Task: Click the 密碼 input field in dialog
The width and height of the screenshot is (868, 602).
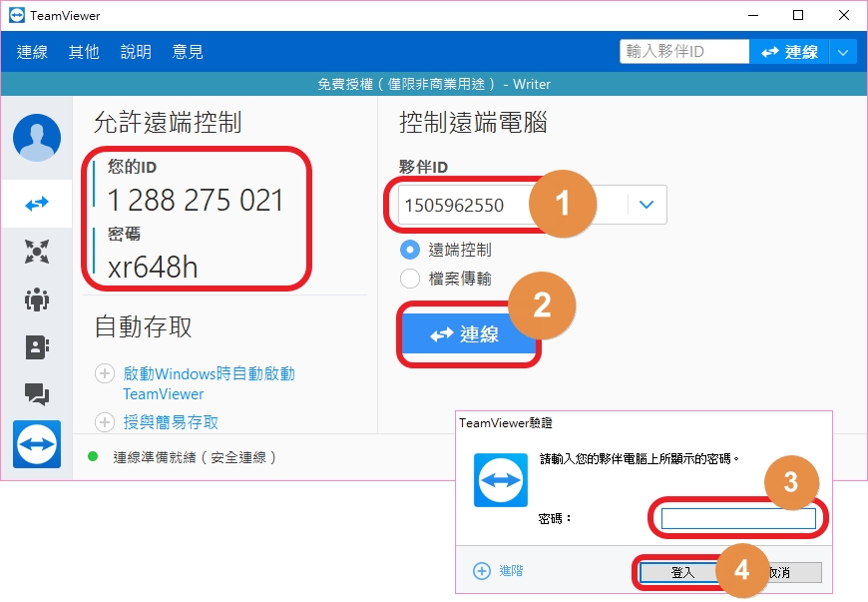Action: (x=738, y=518)
